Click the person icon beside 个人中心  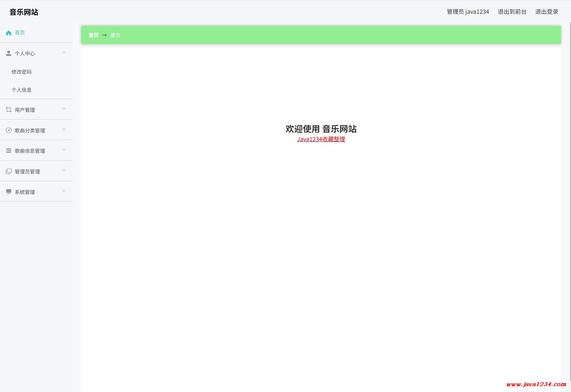click(9, 53)
